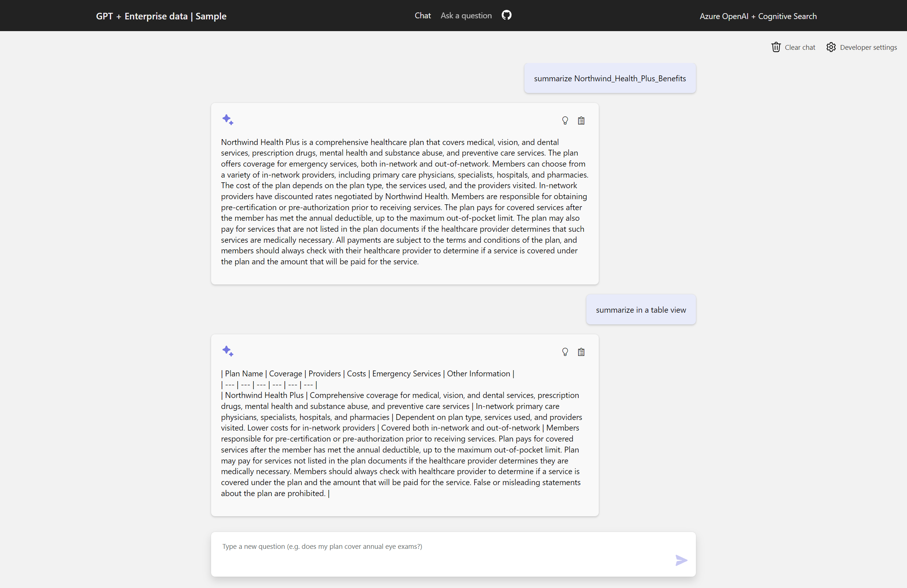
Task: Open supporting content clipboard on table answer
Action: pyautogui.click(x=581, y=351)
